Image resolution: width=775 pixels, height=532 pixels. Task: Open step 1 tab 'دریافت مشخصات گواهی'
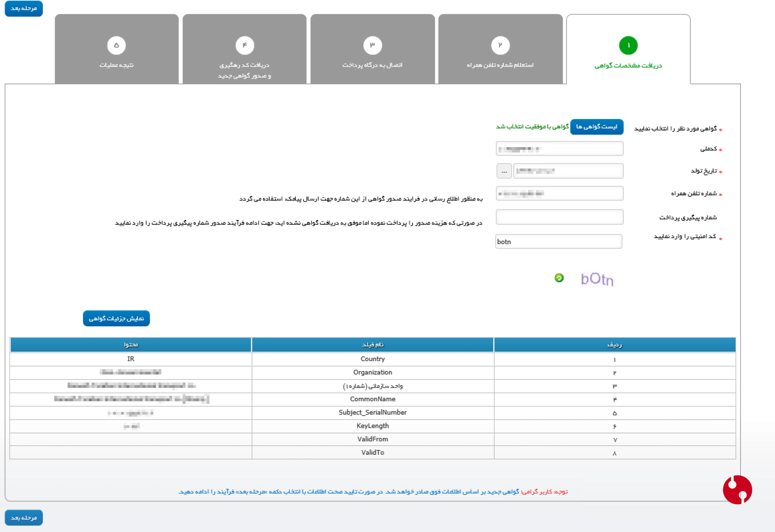[628, 49]
